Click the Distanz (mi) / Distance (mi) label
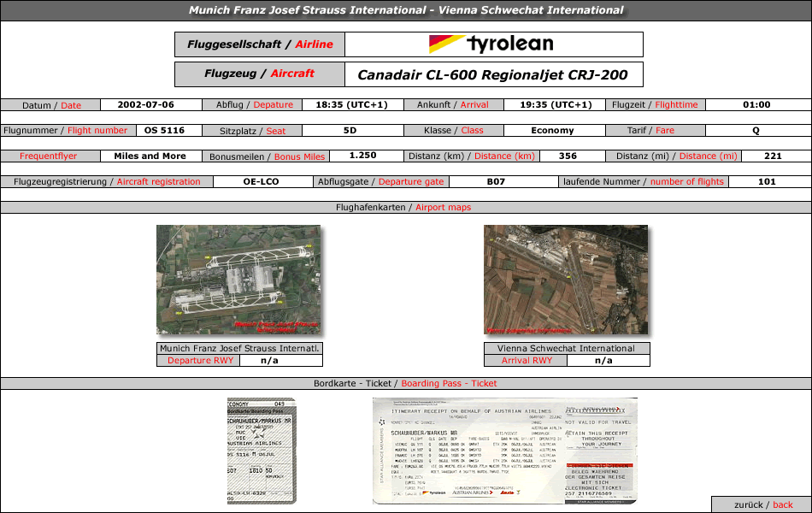 (676, 156)
